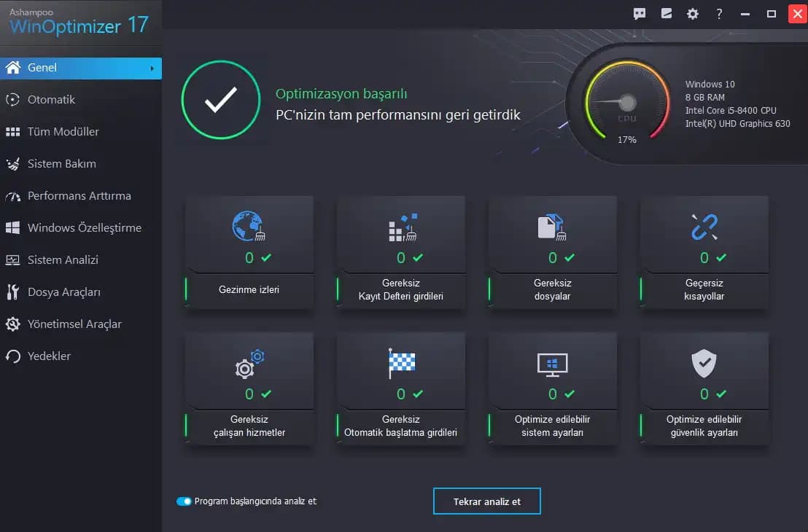The width and height of the screenshot is (808, 532).
Task: Click the monitor system settings icon
Action: (552, 364)
